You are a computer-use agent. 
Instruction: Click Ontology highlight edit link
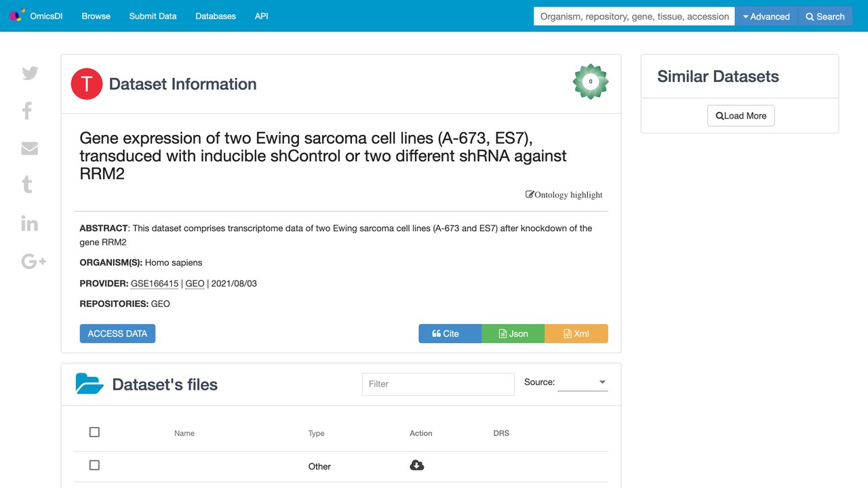[x=564, y=195]
